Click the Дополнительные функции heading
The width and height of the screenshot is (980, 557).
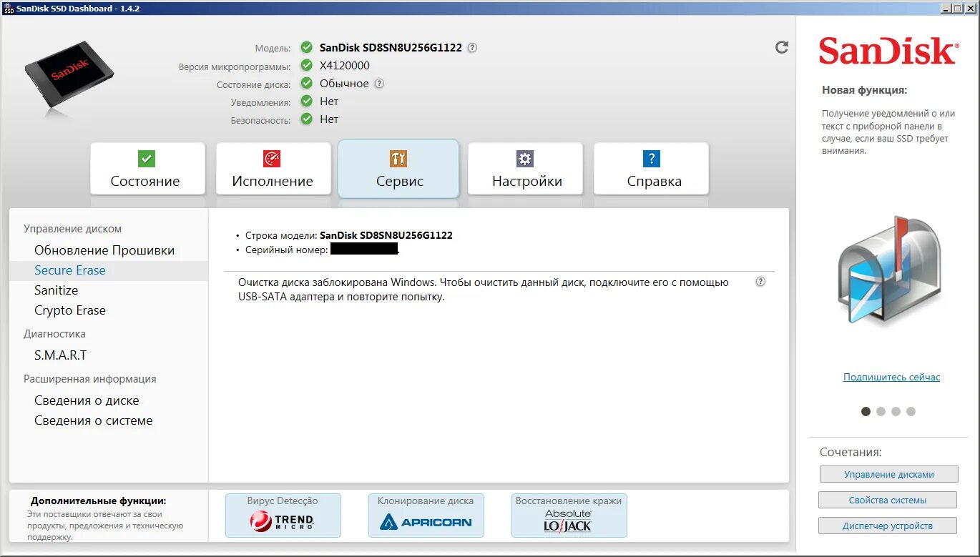(99, 501)
